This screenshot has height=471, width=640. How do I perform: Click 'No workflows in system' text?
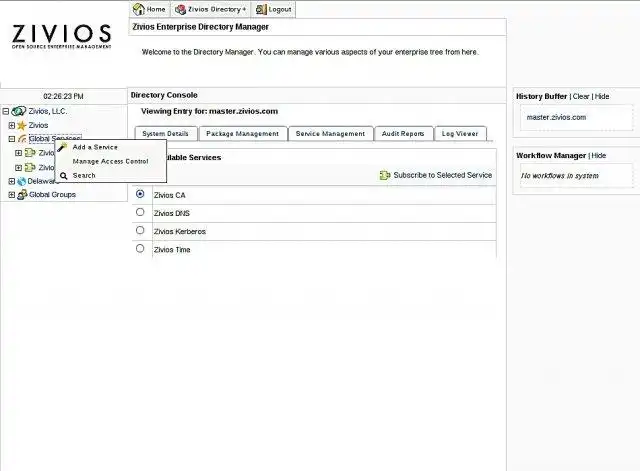[560, 176]
